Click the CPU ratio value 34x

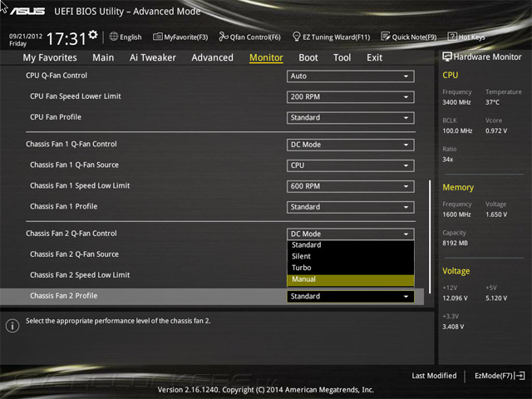448,160
